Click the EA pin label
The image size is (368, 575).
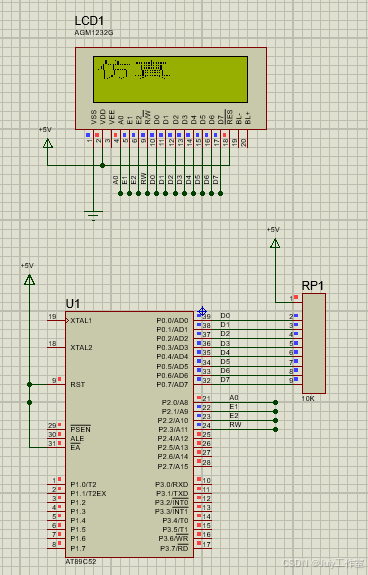(x=76, y=448)
